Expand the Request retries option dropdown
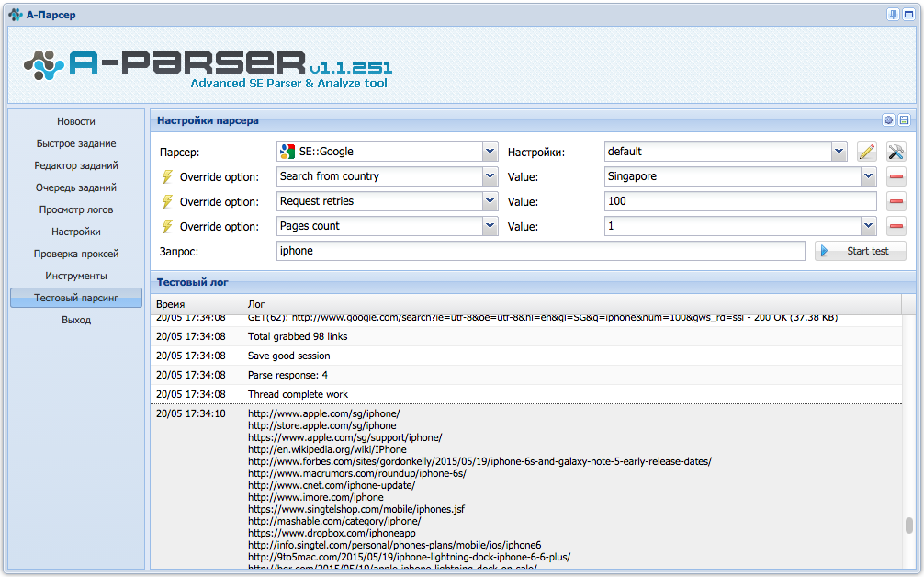Viewport: 924px width, 577px height. tap(490, 201)
